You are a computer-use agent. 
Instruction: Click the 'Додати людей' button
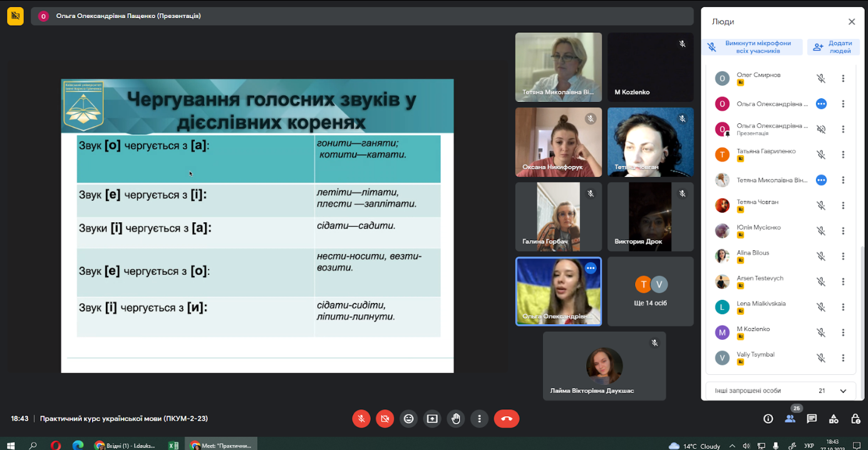832,47
